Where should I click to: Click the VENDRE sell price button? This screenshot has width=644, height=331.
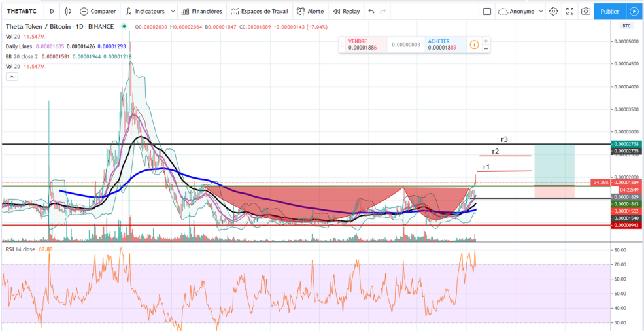366,44
